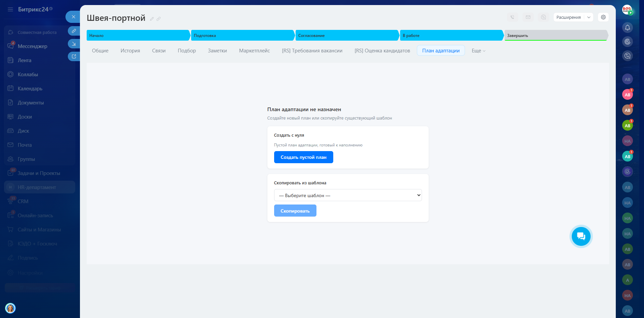Open the card in a new window
The width and height of the screenshot is (644, 318).
coord(74,56)
